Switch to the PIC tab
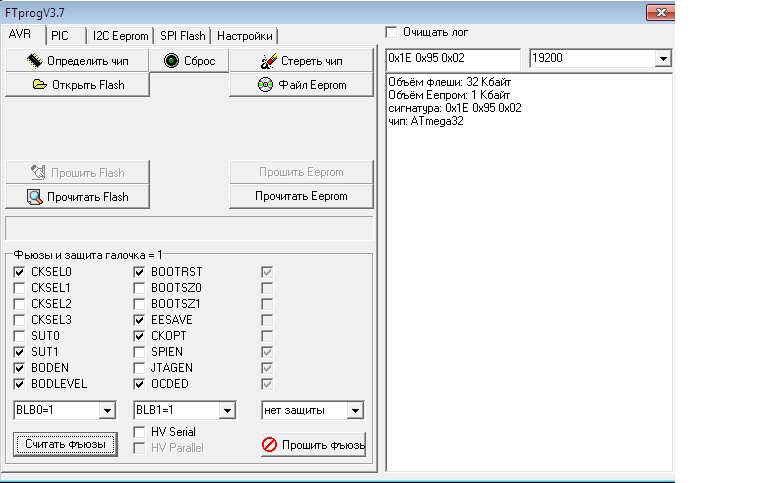Image resolution: width=768 pixels, height=483 pixels. pos(60,36)
